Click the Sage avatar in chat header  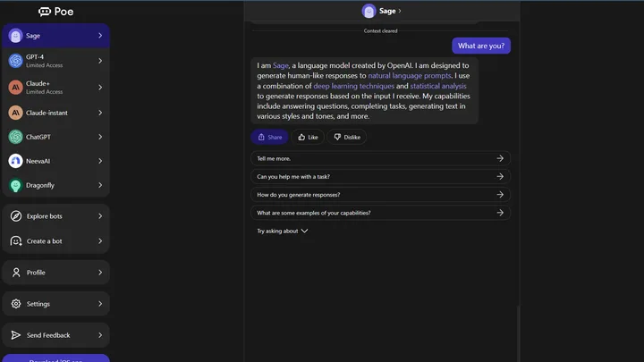[x=369, y=11]
